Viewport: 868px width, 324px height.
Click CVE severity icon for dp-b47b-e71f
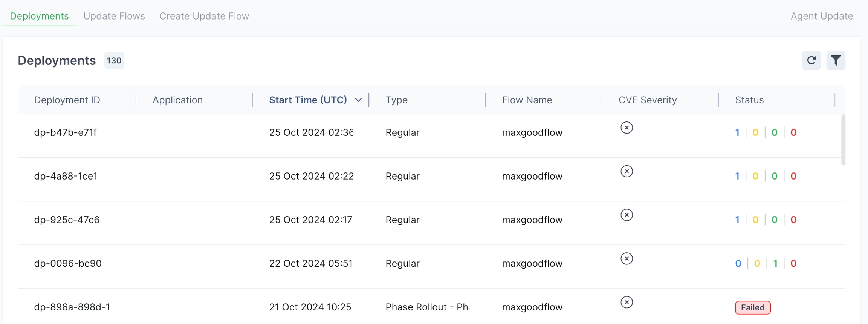click(x=627, y=128)
